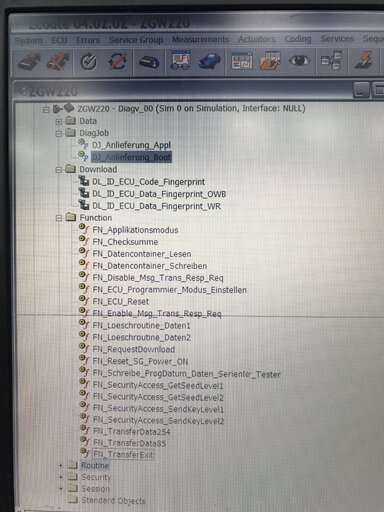
Task: Open the Service Group menu
Action: pos(136,40)
